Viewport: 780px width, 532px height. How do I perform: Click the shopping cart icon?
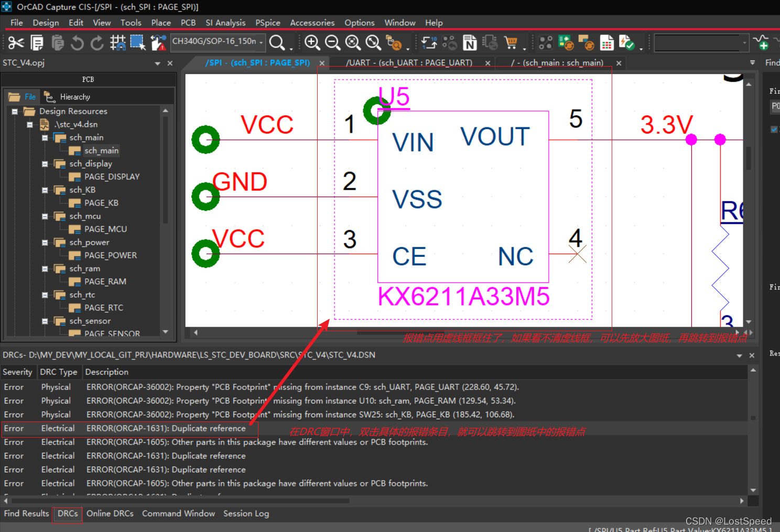tap(511, 42)
